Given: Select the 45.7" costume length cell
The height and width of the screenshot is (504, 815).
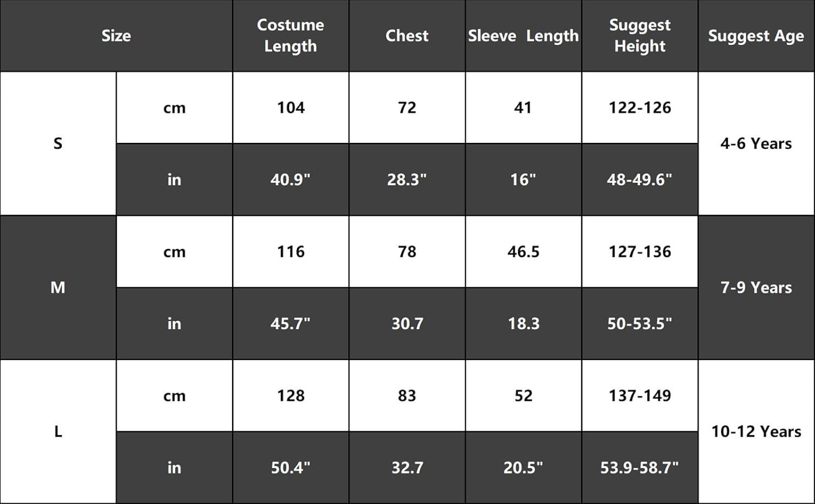Looking at the screenshot, I should pos(291,324).
